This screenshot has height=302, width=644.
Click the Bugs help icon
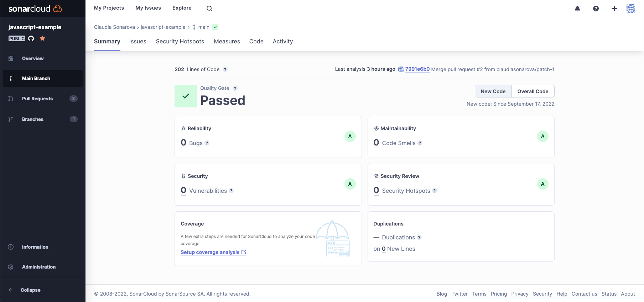[x=207, y=143]
